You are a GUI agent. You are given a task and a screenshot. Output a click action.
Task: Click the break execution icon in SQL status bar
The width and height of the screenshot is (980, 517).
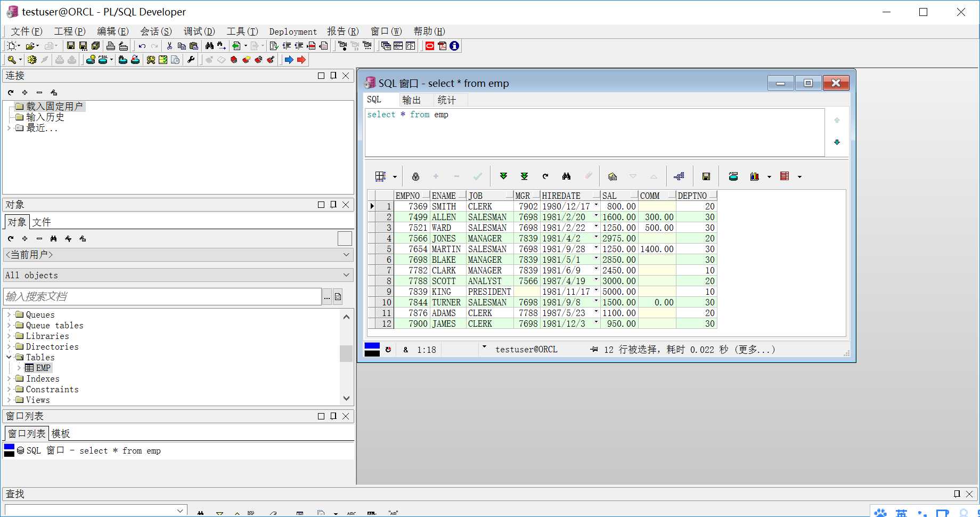click(x=388, y=350)
